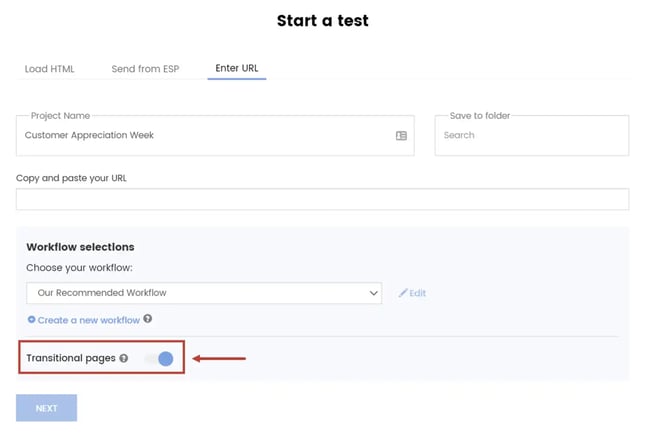
Task: Toggle the Transitional pages switch
Action: click(x=159, y=358)
